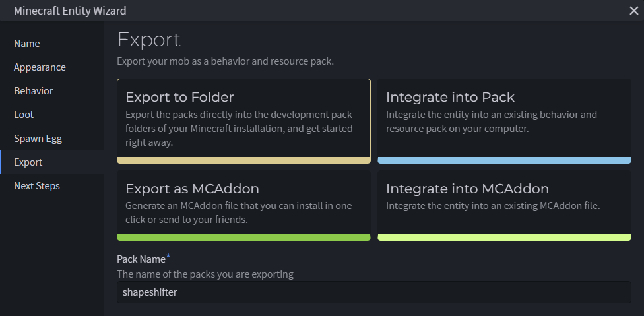The image size is (644, 316).
Task: Open the Next Steps page
Action: click(x=51, y=186)
